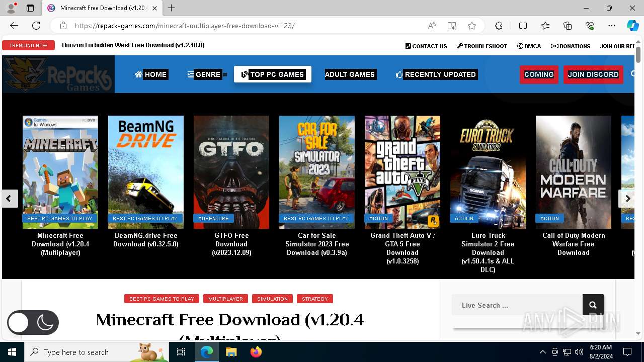Open the RePack Games site logo
Image resolution: width=644 pixels, height=362 pixels.
pyautogui.click(x=58, y=74)
